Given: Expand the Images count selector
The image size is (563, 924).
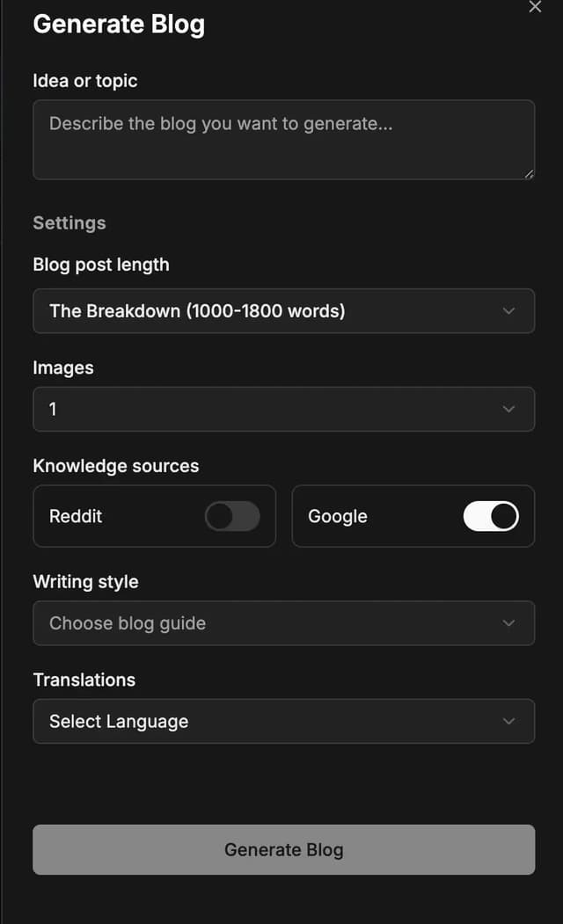Looking at the screenshot, I should (x=283, y=409).
